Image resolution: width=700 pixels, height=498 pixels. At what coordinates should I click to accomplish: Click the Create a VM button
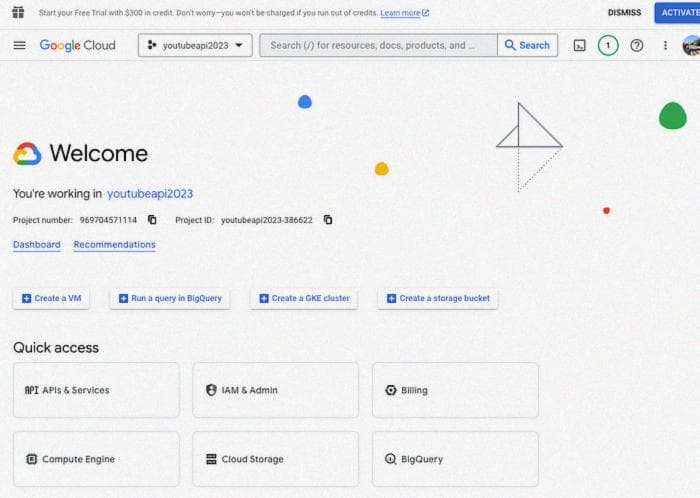pos(51,298)
